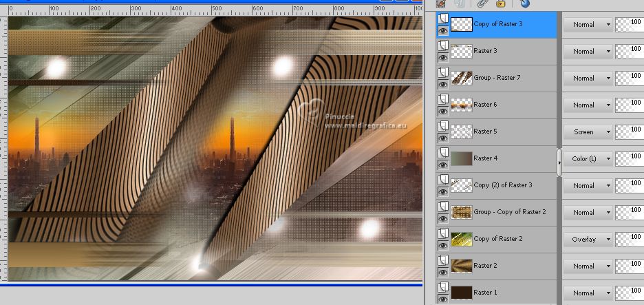
Task: Click the blue globe icon in layers toolbar
Action: [525, 3]
